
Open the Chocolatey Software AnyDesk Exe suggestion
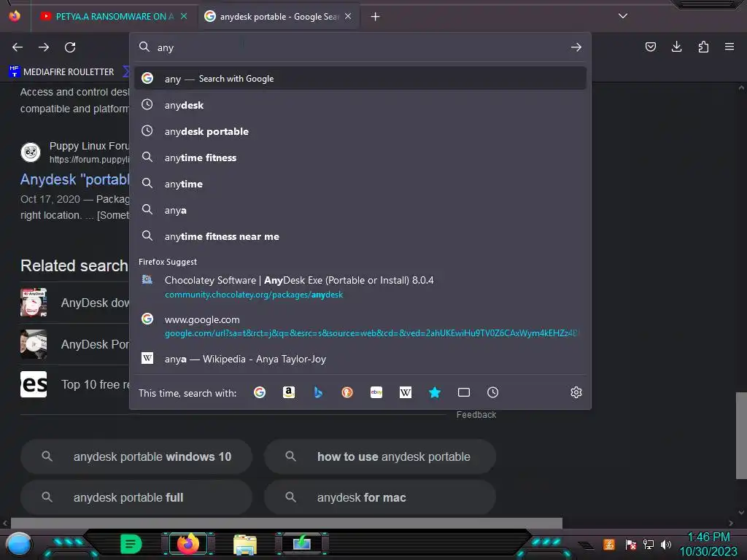pos(360,287)
